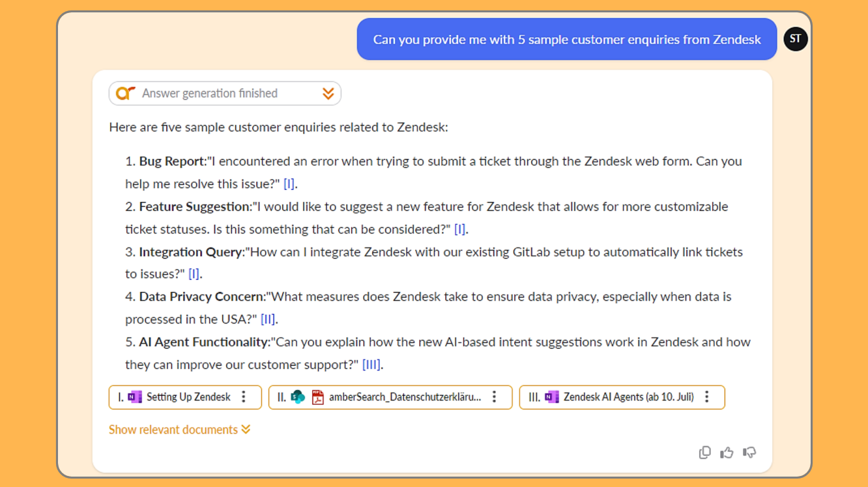
Task: Click the PDF icon on amberSearch_Datenschutzerklärung
Action: pyautogui.click(x=317, y=397)
